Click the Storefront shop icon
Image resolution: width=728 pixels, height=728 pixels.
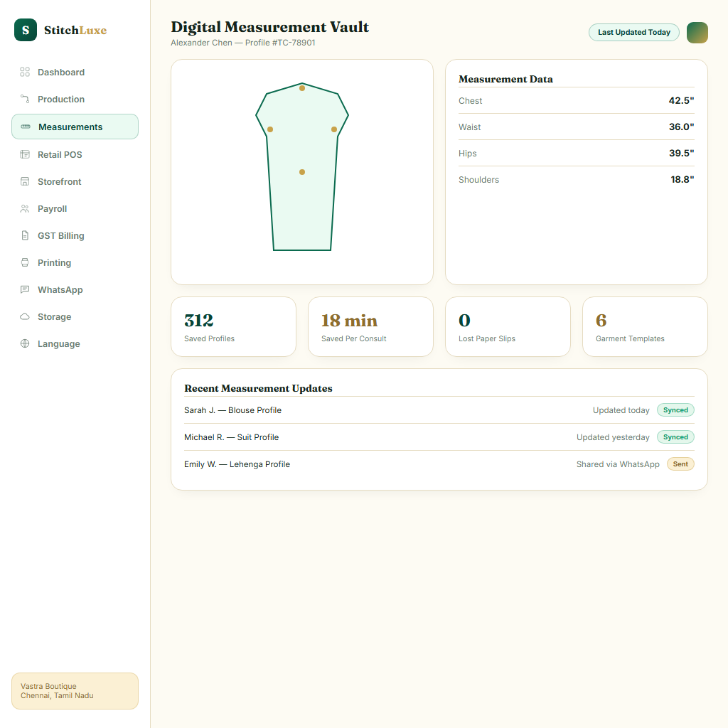(25, 181)
